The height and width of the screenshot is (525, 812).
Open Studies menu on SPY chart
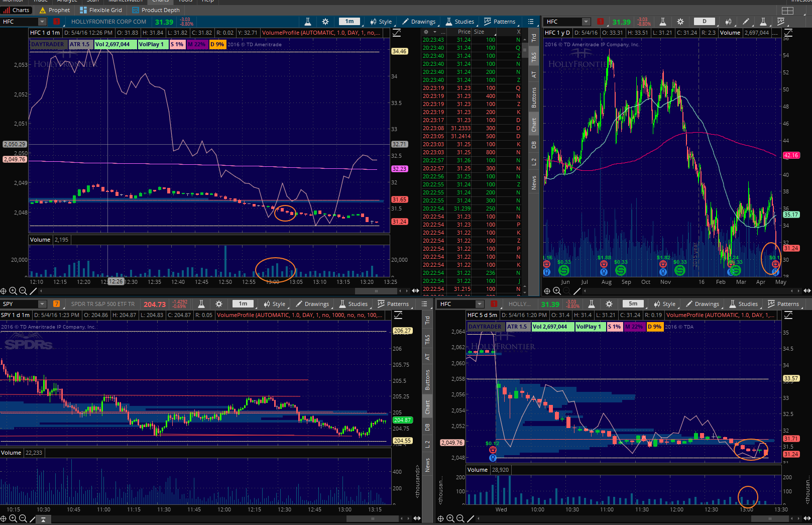coord(353,304)
